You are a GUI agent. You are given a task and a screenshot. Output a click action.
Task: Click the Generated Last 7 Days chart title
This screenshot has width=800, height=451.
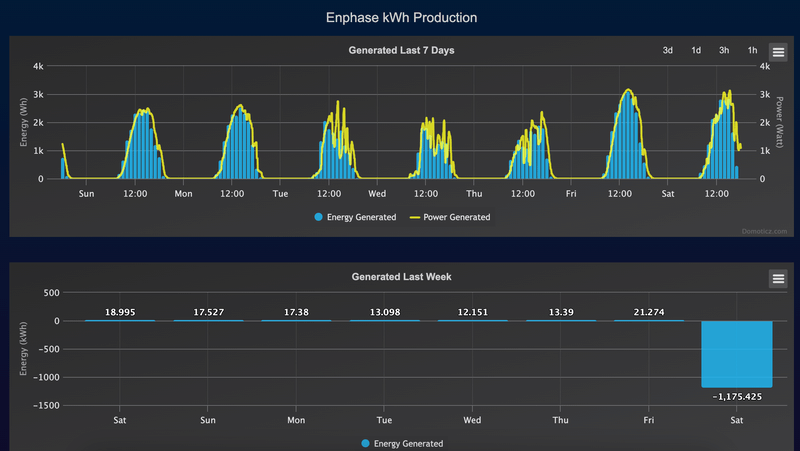(399, 50)
